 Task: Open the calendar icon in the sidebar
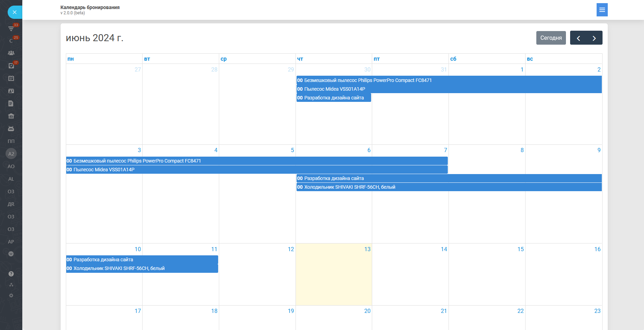(x=11, y=78)
